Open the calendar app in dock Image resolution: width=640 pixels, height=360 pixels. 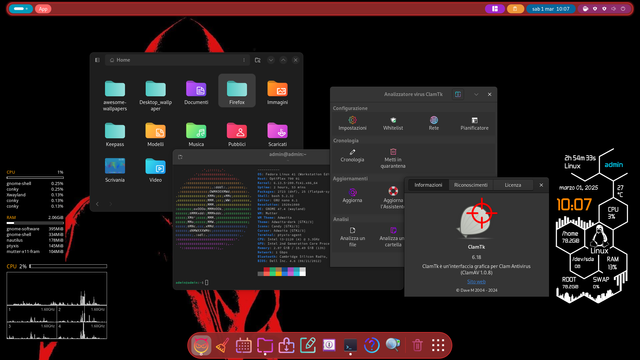(244, 345)
